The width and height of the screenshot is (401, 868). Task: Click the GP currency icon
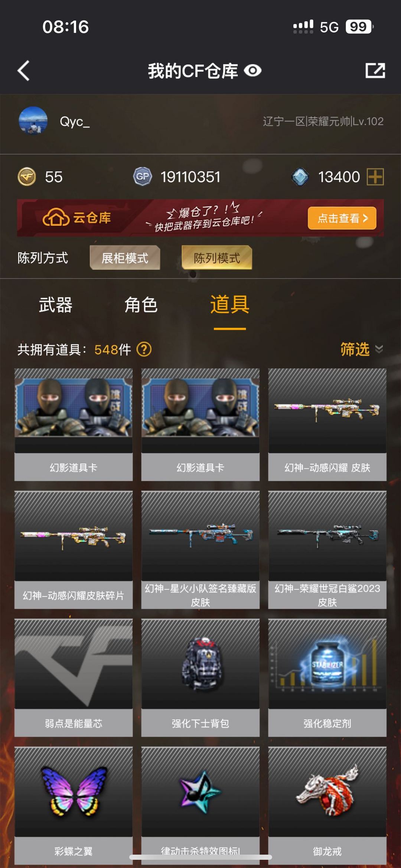coord(143,177)
